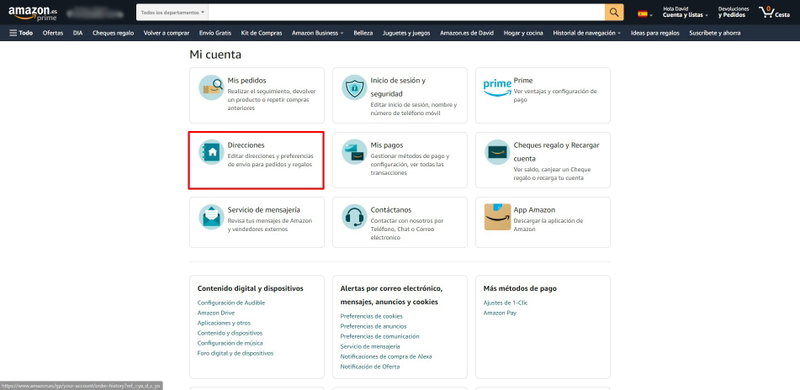
Task: Go to the Belleza nav item
Action: point(363,33)
